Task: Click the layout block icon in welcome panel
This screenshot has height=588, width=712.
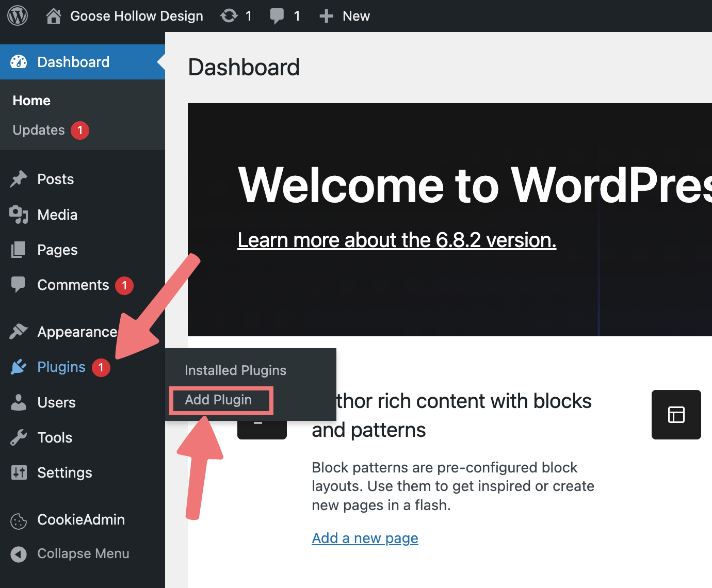Action: (676, 415)
